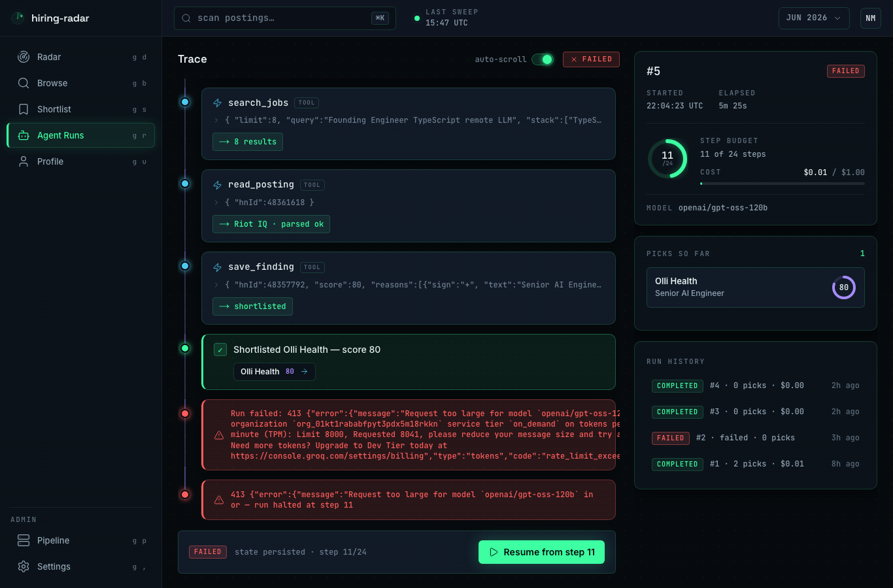
Task: Click the FAILED badge in Trace header
Action: pos(591,59)
